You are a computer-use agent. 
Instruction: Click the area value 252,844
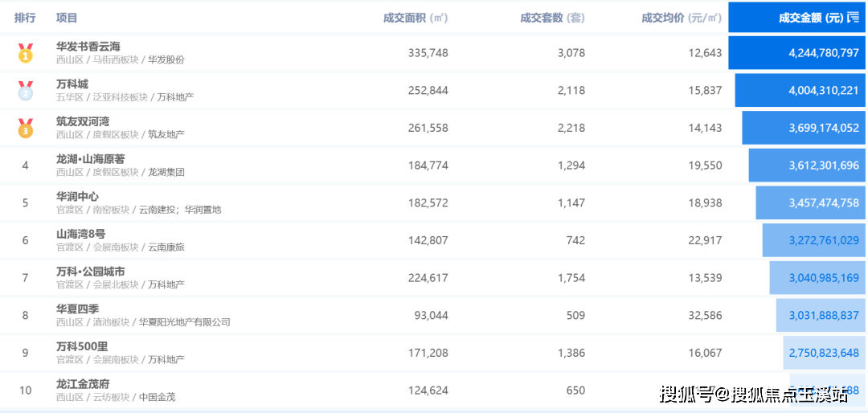point(428,90)
